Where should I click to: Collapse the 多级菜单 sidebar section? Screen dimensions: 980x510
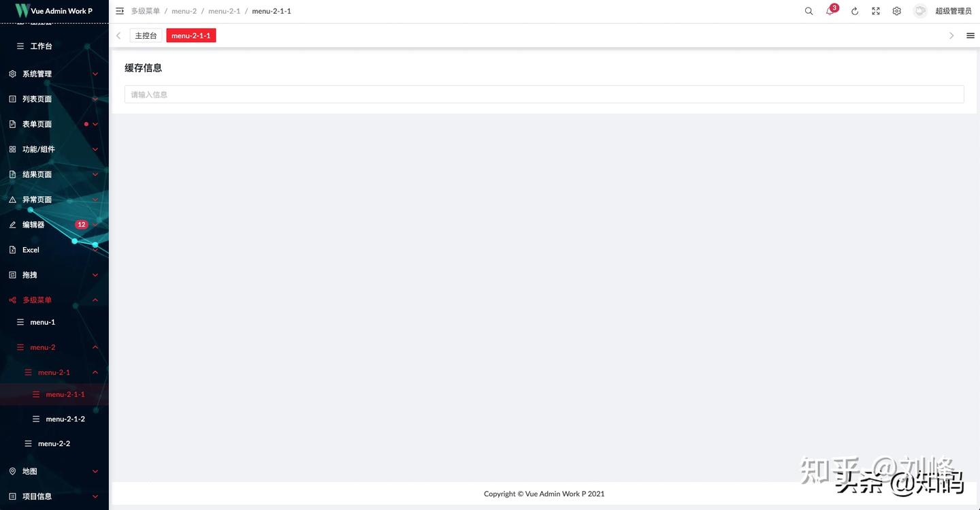pyautogui.click(x=39, y=299)
